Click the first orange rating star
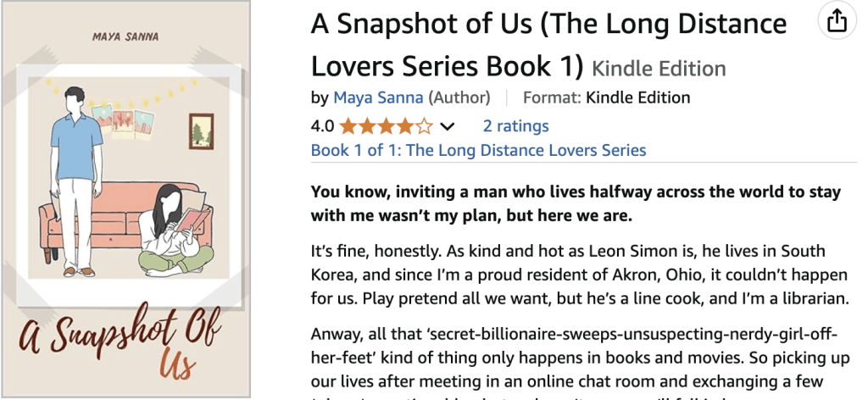This screenshot has height=400, width=868. tap(348, 127)
